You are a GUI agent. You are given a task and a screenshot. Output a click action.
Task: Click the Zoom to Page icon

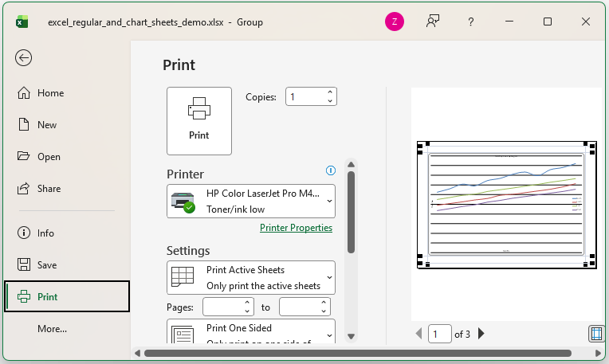[595, 334]
